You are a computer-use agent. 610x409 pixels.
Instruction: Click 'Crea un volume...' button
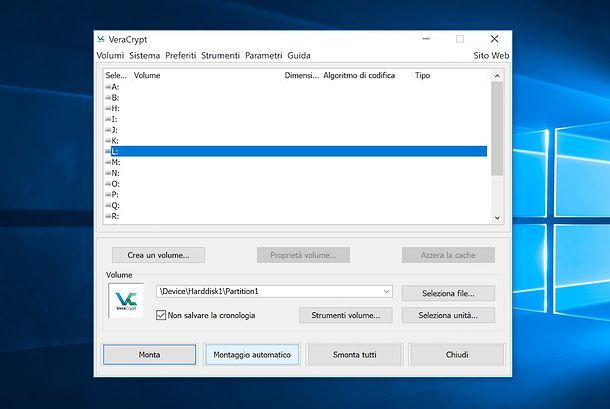(x=158, y=255)
